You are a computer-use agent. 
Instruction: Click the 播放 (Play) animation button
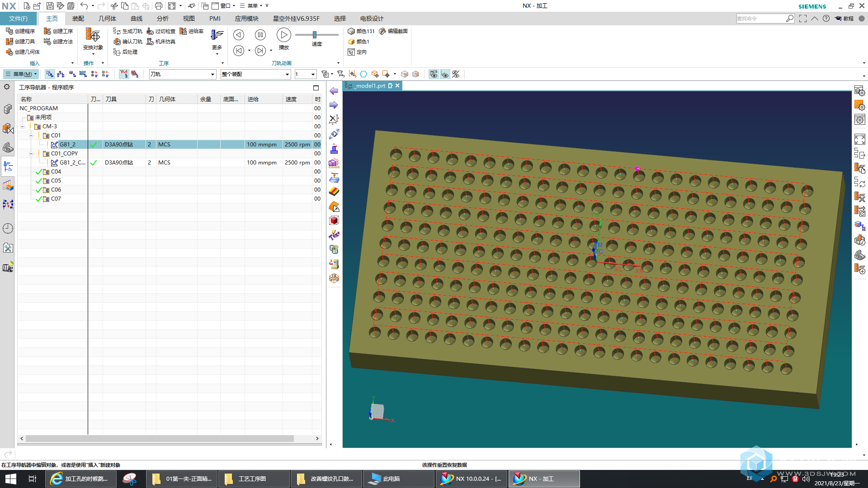(283, 35)
